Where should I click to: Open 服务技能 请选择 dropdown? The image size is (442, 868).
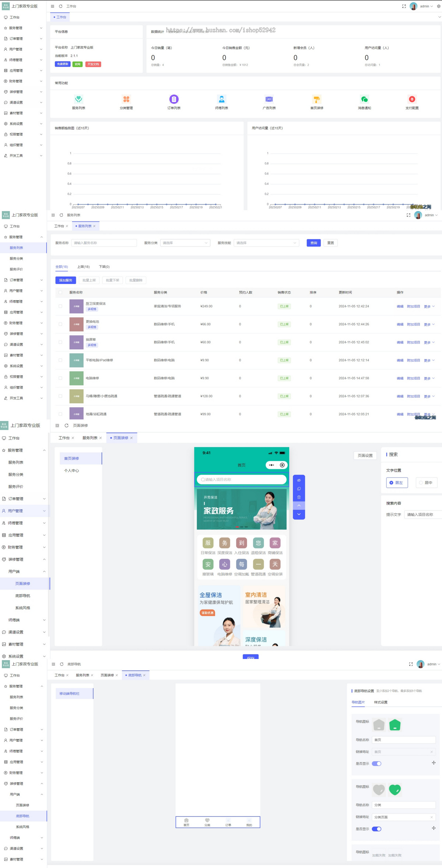(x=266, y=243)
